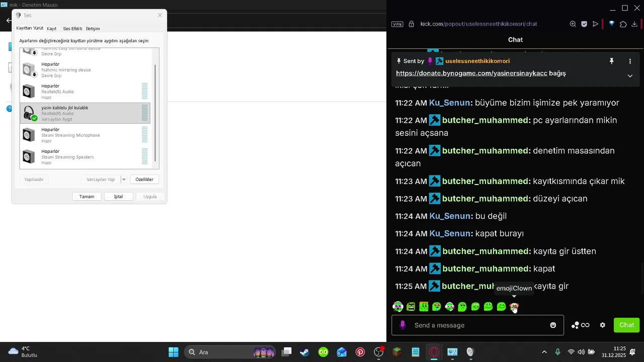Expand the pinned message chevron

point(630,76)
